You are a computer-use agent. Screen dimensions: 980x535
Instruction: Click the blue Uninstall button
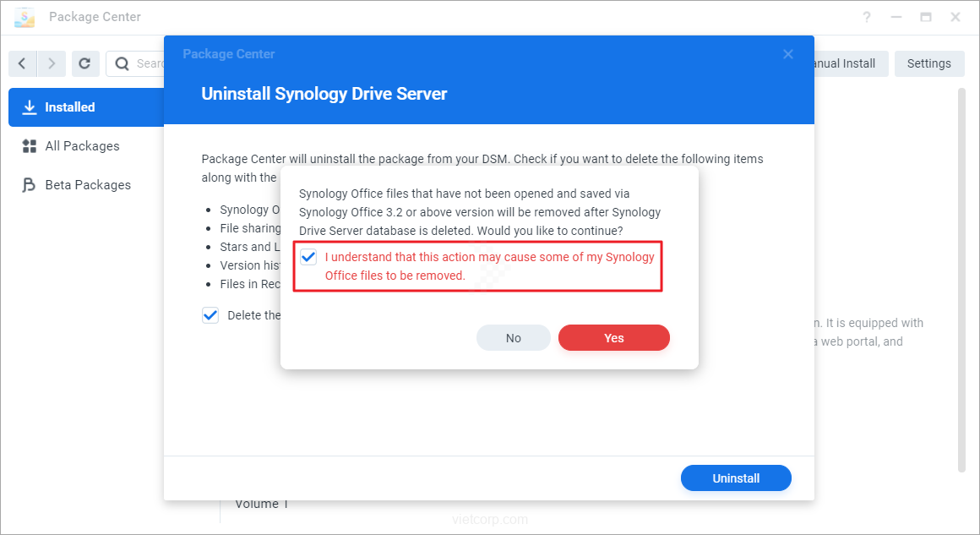(736, 478)
